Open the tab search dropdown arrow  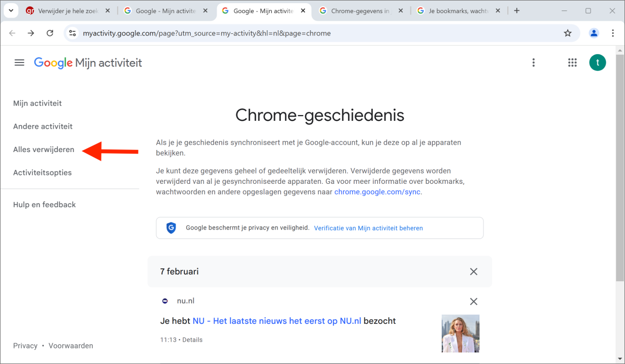(x=10, y=10)
